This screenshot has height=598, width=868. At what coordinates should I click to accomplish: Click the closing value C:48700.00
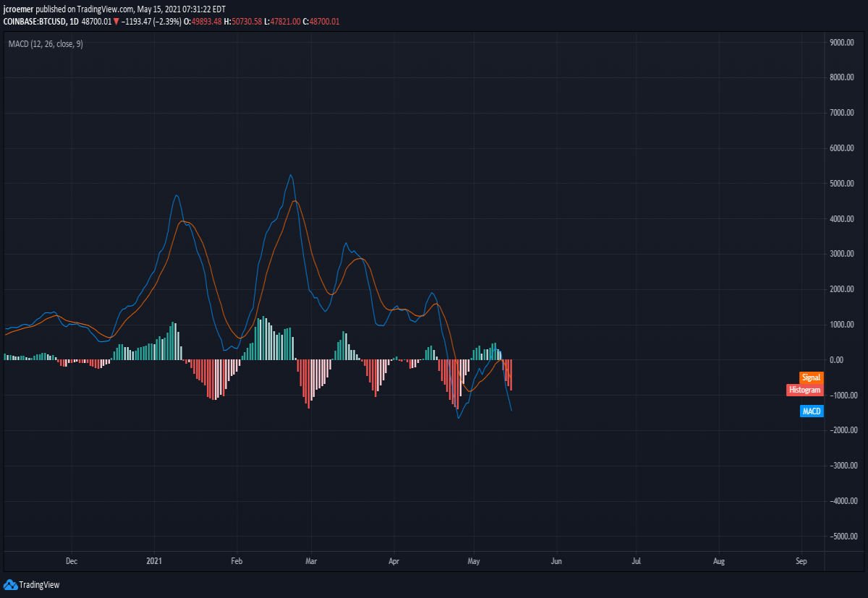point(322,22)
